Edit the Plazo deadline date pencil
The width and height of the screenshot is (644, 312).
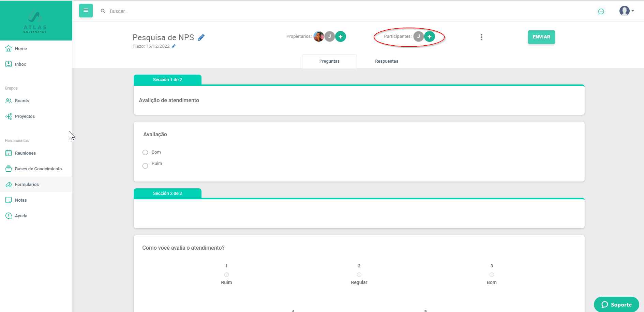[x=174, y=46]
